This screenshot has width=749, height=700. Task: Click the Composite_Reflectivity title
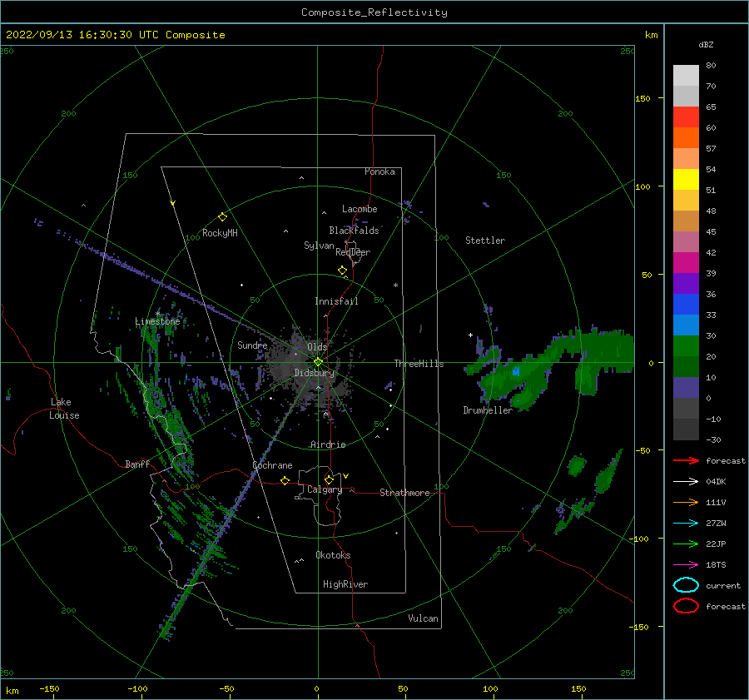tap(374, 12)
